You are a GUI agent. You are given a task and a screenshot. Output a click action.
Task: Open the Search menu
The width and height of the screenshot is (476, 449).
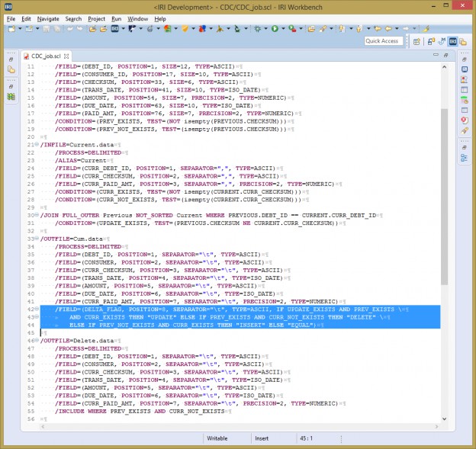coord(73,19)
